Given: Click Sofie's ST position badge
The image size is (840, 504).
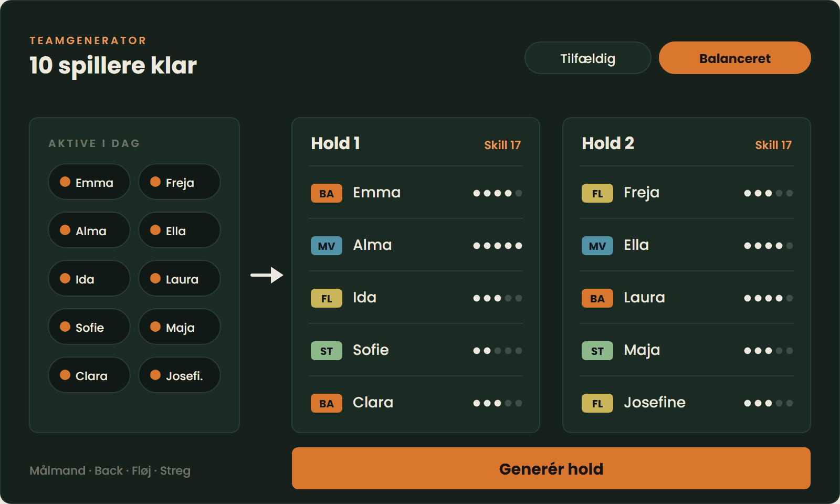Looking at the screenshot, I should pos(327,351).
